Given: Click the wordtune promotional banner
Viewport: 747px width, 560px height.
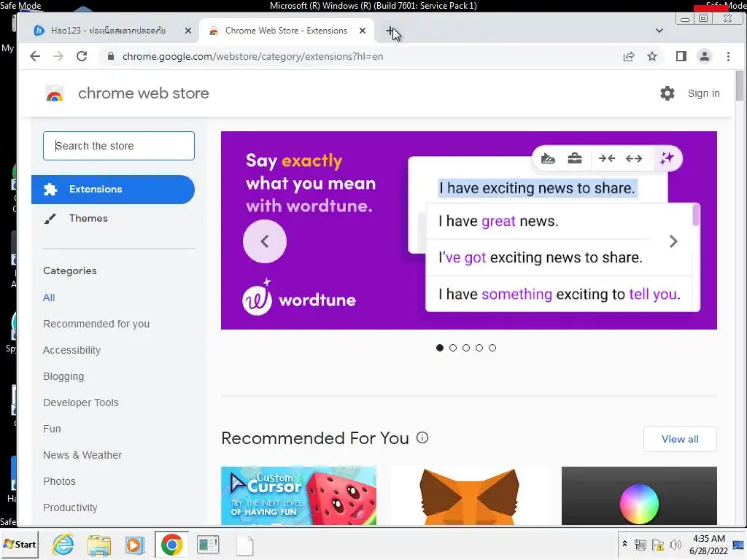Looking at the screenshot, I should (469, 230).
